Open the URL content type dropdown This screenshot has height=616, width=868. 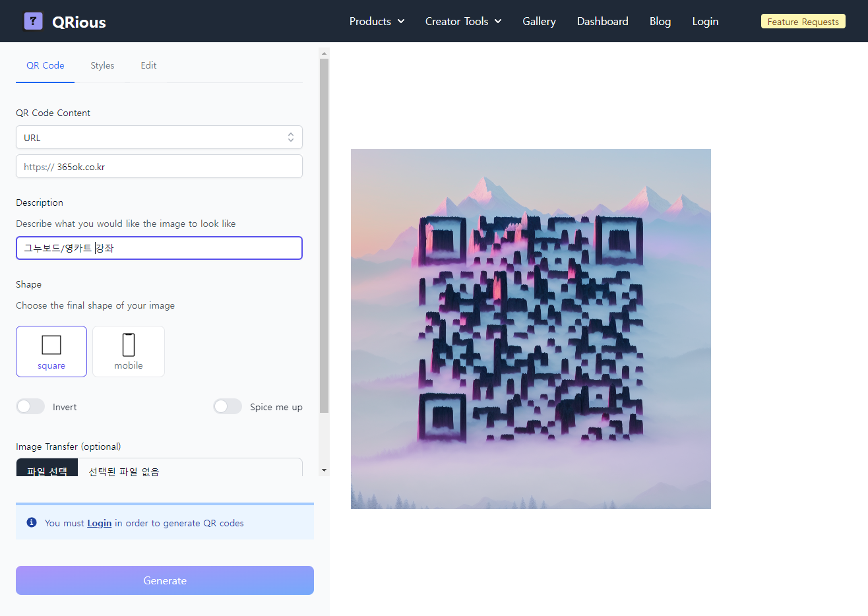[159, 137]
